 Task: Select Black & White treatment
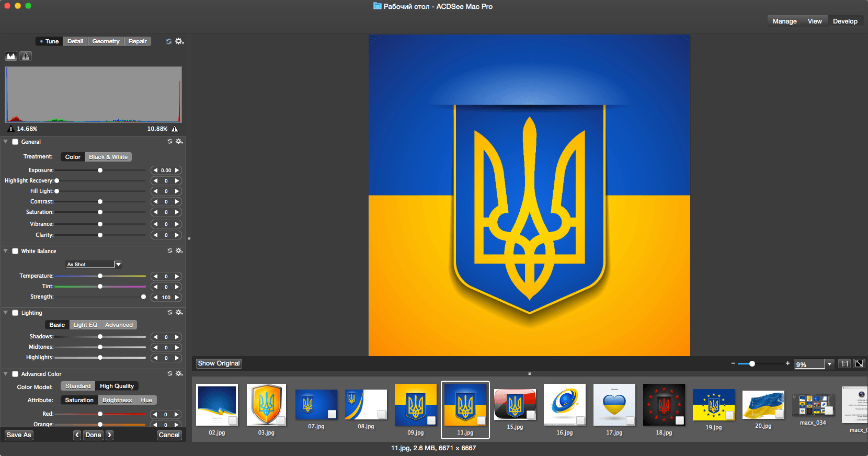pyautogui.click(x=108, y=157)
